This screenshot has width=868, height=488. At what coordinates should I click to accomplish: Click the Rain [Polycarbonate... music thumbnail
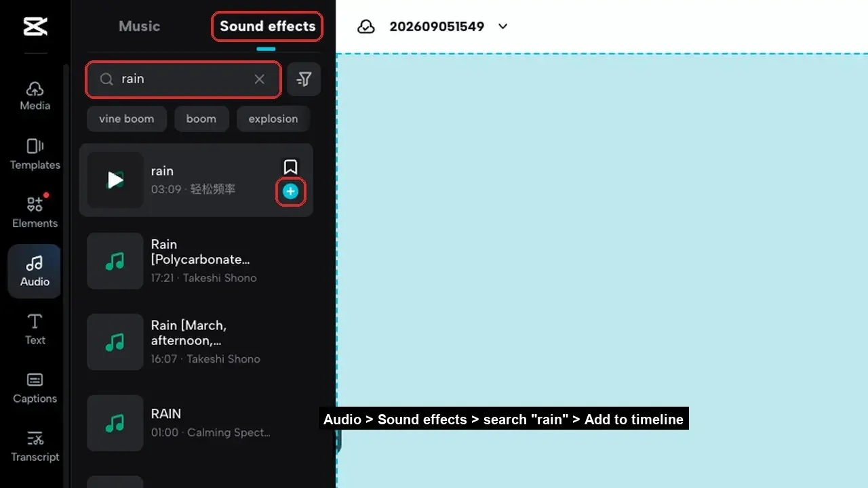(x=115, y=261)
